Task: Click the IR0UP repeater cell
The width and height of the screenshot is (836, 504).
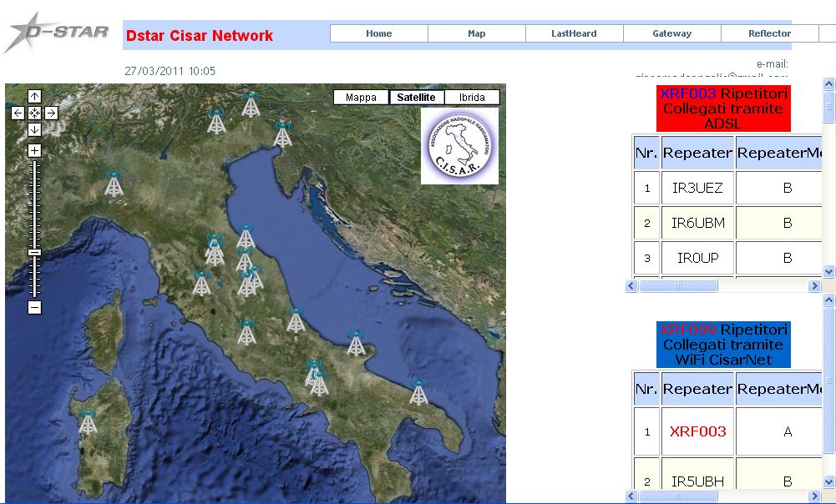Action: tap(698, 258)
